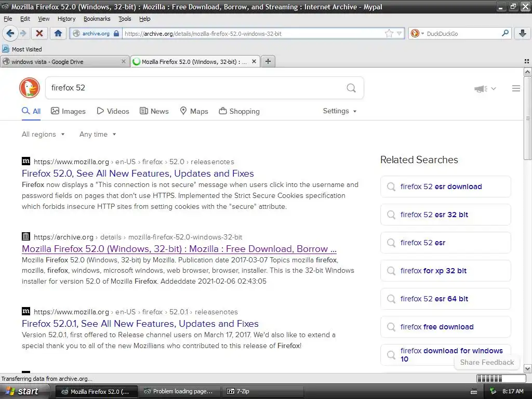
Task: Search related: firefox for xp 32 bit
Action: tap(445, 271)
